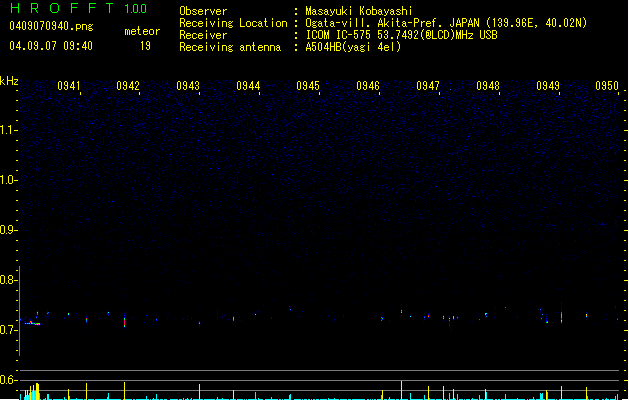The image size is (629, 400).
Task: Click the tallest yellow power bar near 0947
Action: (402, 390)
